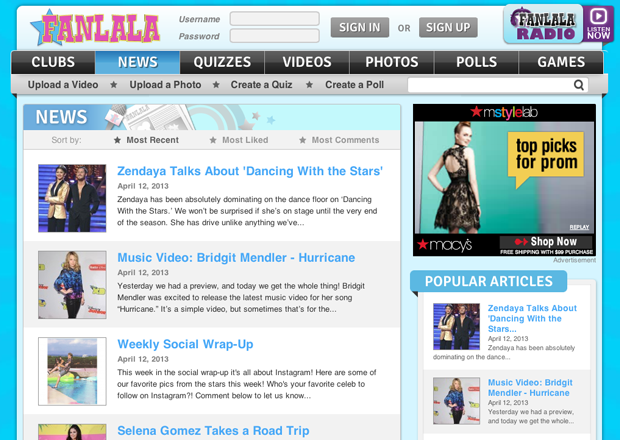Open Bridgit Mendler link in Popular Articles
This screenshot has width=620, height=440.
pyautogui.click(x=530, y=387)
